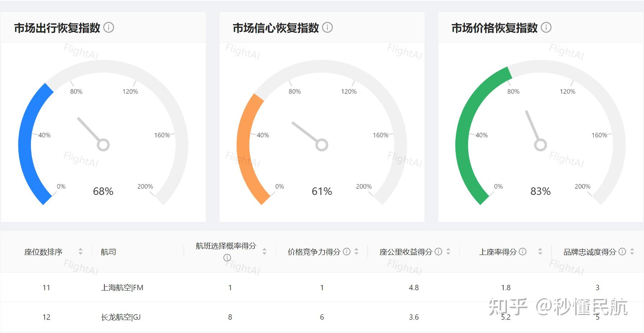The height and width of the screenshot is (333, 644).
Task: Sort by 品牌忠诚度得分 using its arrows
Action: pyautogui.click(x=632, y=252)
